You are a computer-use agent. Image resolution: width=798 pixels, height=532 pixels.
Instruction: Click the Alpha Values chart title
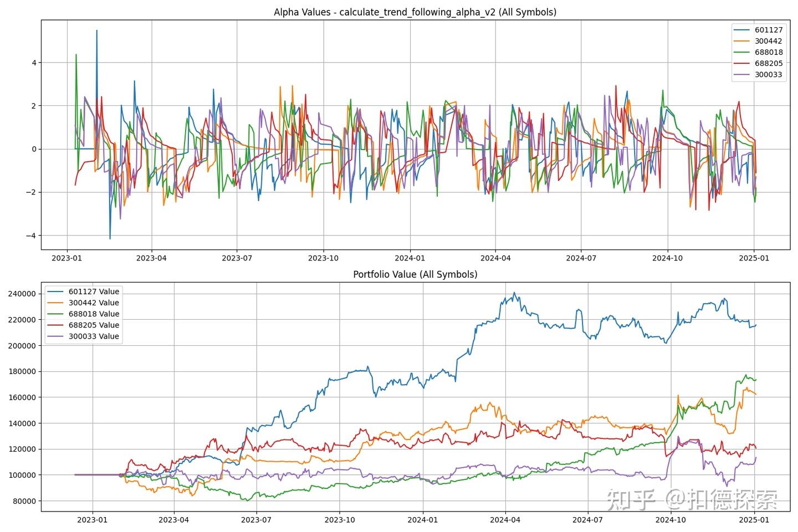click(x=415, y=12)
